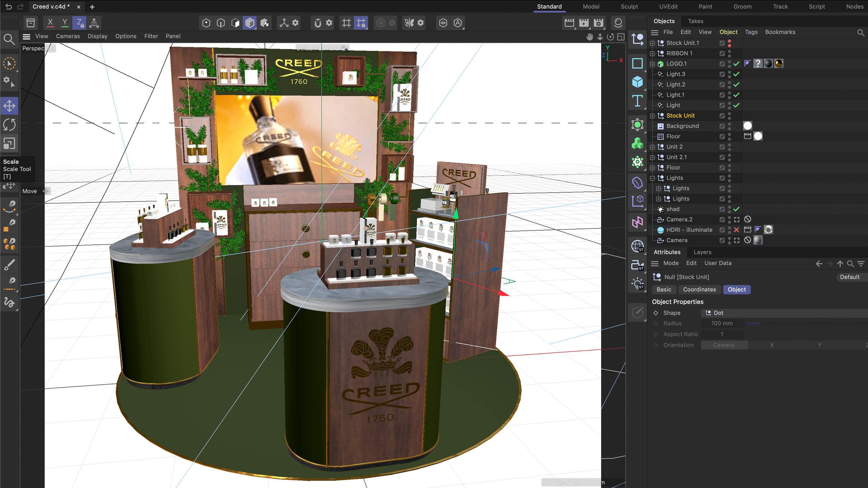This screenshot has height=488, width=868.
Task: Click the Text spline tool icon
Action: (637, 101)
